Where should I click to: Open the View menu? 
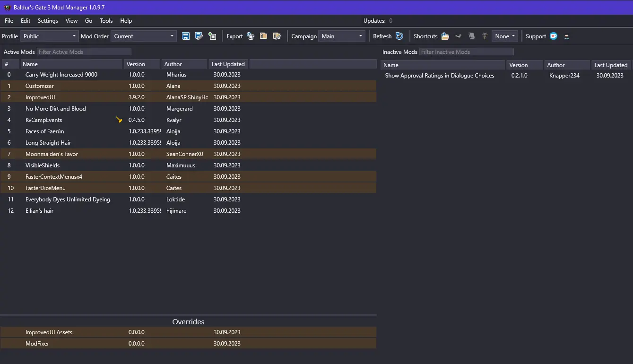click(x=71, y=21)
